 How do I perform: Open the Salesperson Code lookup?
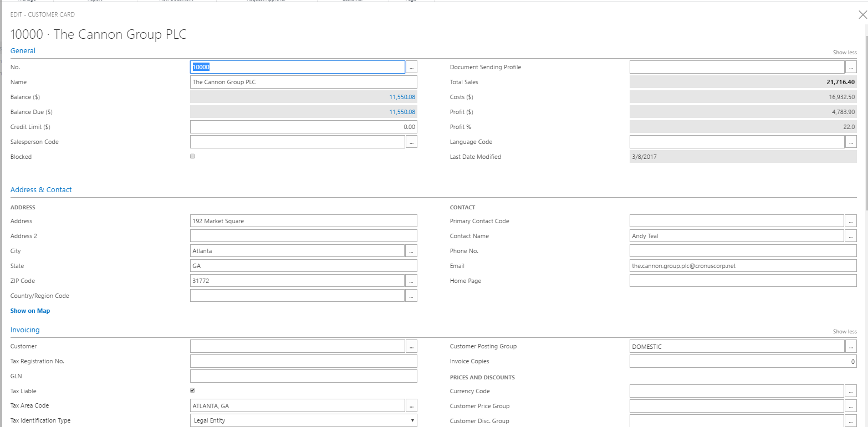(411, 141)
